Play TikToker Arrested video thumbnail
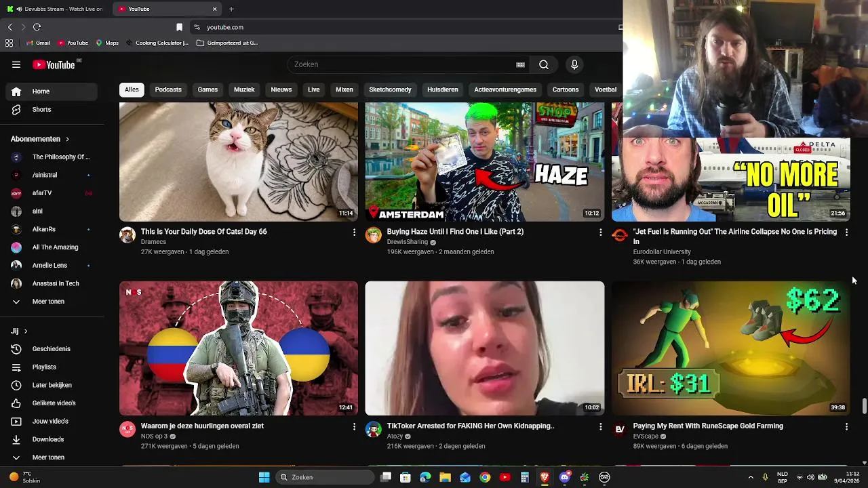The image size is (868, 488). [x=485, y=348]
